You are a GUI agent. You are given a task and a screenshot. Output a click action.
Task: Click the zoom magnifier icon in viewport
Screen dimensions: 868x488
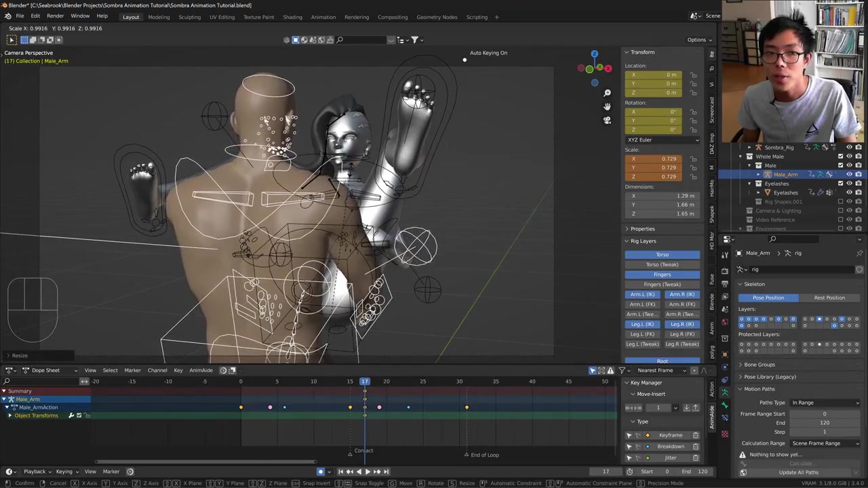[x=607, y=93]
